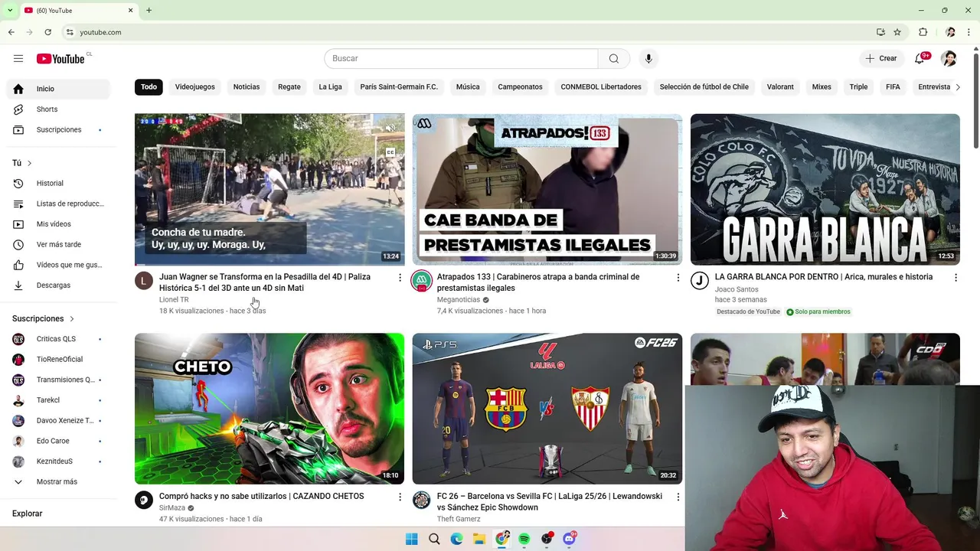Open Windows Start menu
Screen dimensions: 980x551
(x=412, y=539)
